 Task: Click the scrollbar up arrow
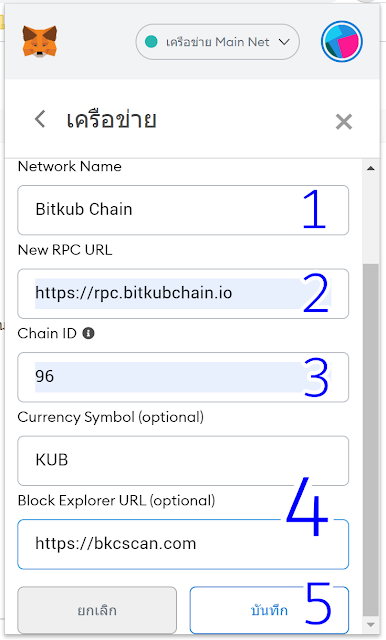(x=370, y=168)
